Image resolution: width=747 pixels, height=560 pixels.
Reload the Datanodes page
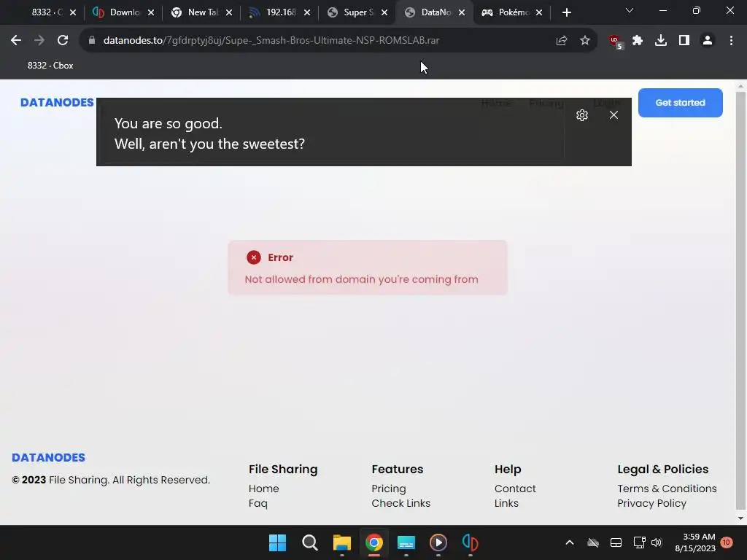coord(63,41)
